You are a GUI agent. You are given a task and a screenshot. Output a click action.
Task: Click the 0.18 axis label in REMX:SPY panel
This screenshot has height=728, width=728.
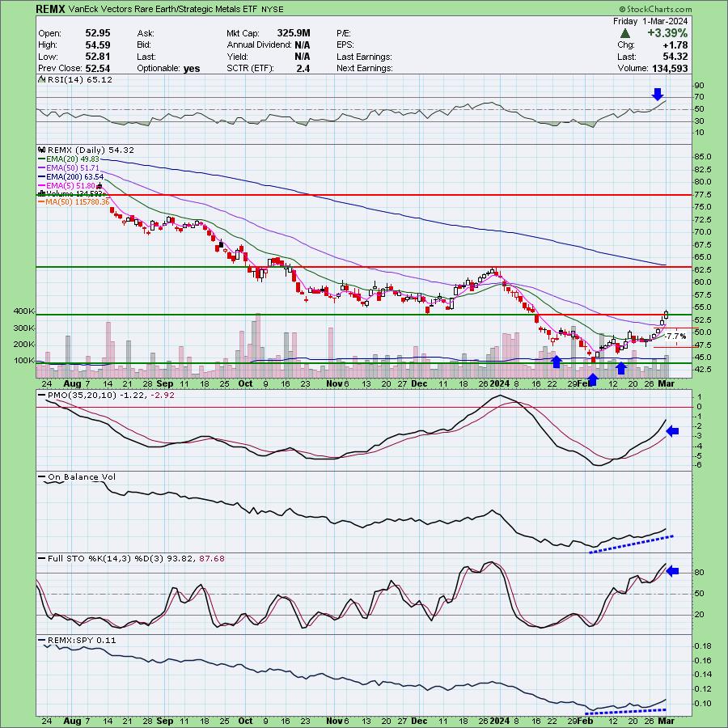pos(703,646)
